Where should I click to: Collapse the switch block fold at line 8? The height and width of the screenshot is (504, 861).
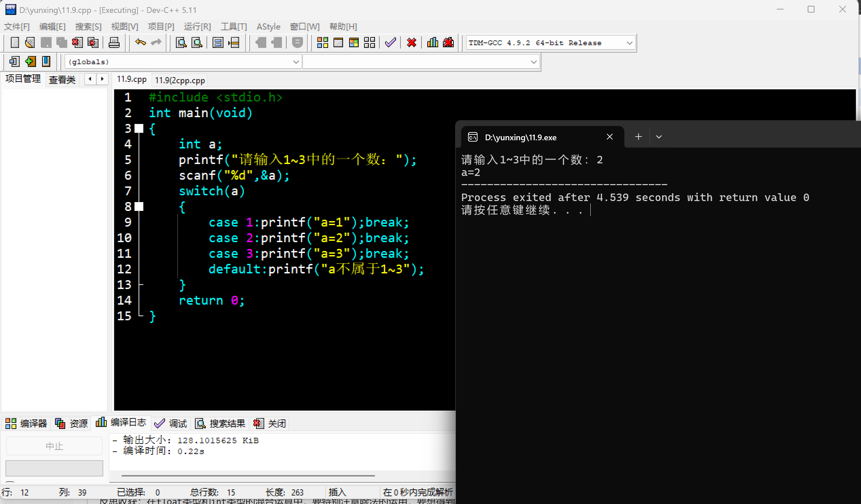(139, 206)
